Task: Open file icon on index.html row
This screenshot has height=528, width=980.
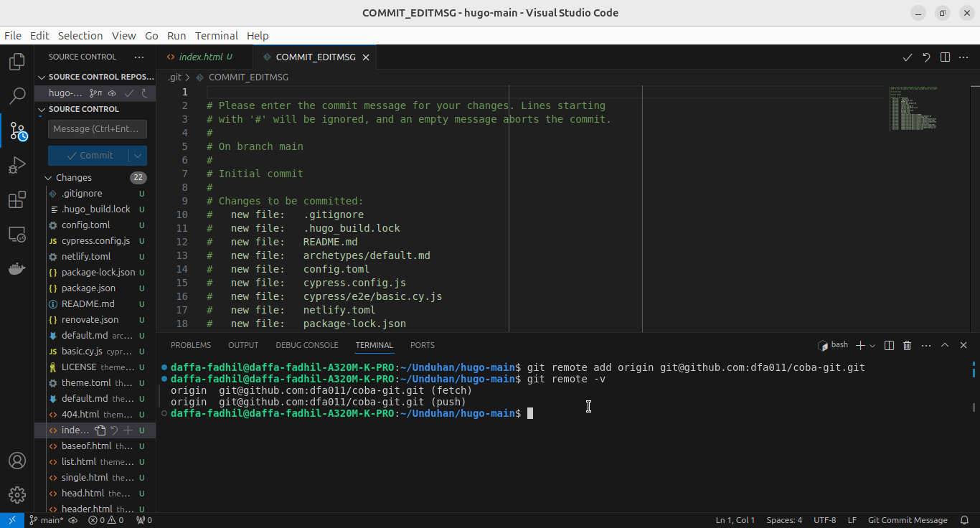Action: 100,430
